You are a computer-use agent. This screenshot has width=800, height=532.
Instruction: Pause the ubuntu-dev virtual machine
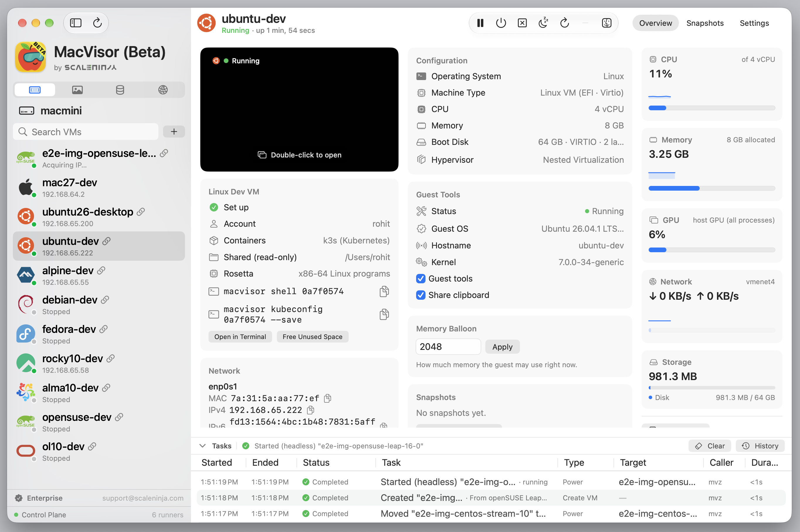click(x=480, y=23)
